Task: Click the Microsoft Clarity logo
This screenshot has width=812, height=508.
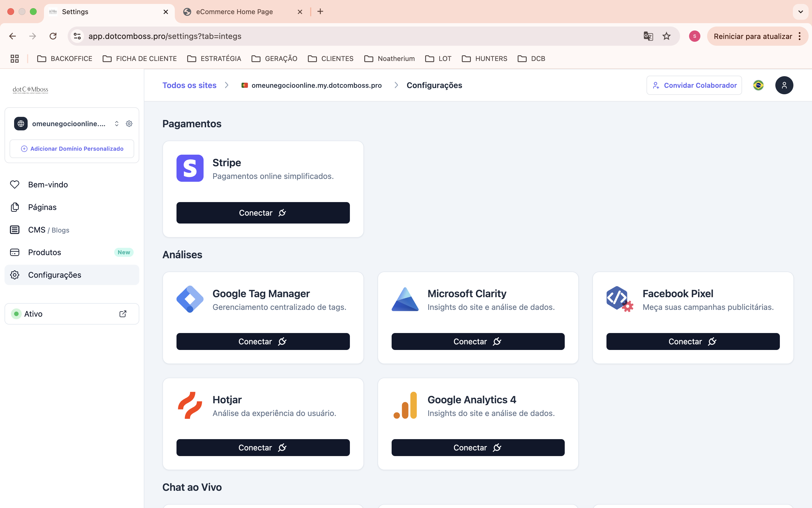Action: [405, 299]
